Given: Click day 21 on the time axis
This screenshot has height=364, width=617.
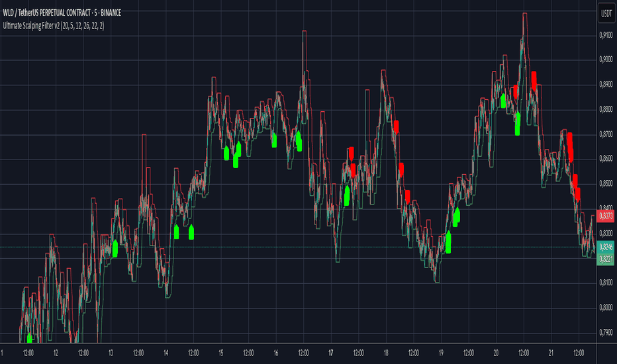Looking at the screenshot, I should [551, 353].
